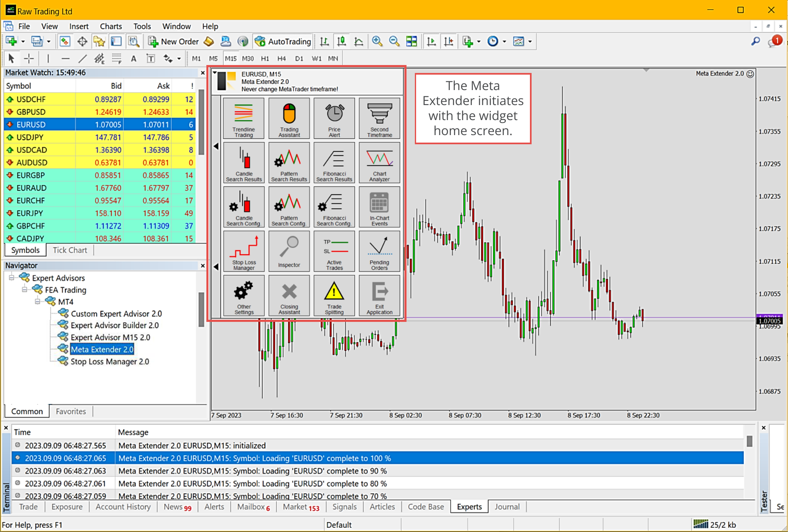This screenshot has height=532, width=788.
Task: Select Custom Expert Advisor 2.0 in Navigator
Action: (116, 314)
